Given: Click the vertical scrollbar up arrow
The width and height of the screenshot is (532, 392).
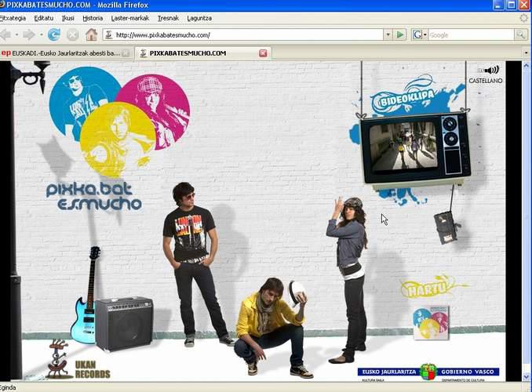Looking at the screenshot, I should pyautogui.click(x=527, y=65).
